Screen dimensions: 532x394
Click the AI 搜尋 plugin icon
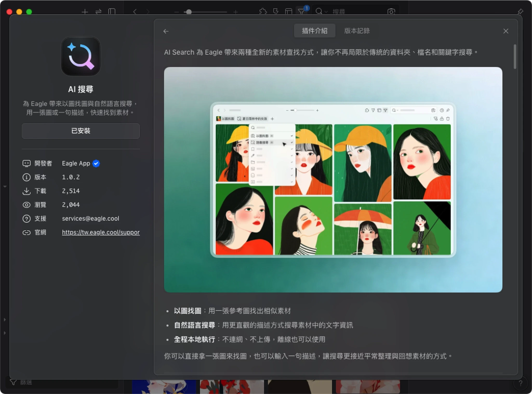81,56
